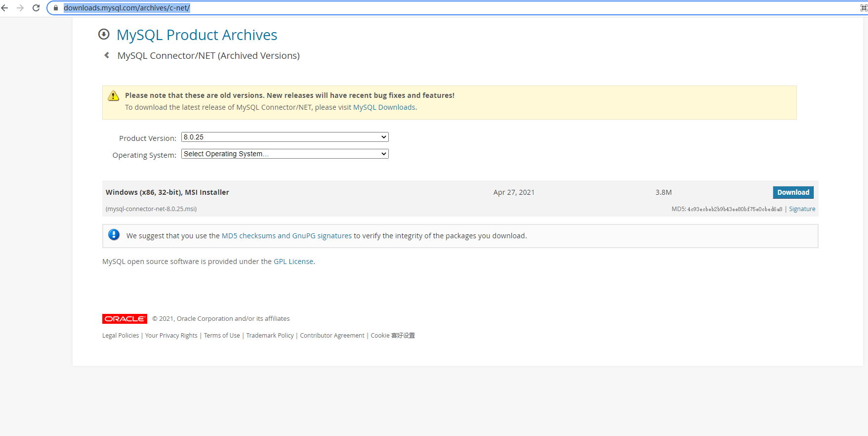Screen dimensions: 868x436
Task: Open Terms of Use link
Action: [222, 336]
